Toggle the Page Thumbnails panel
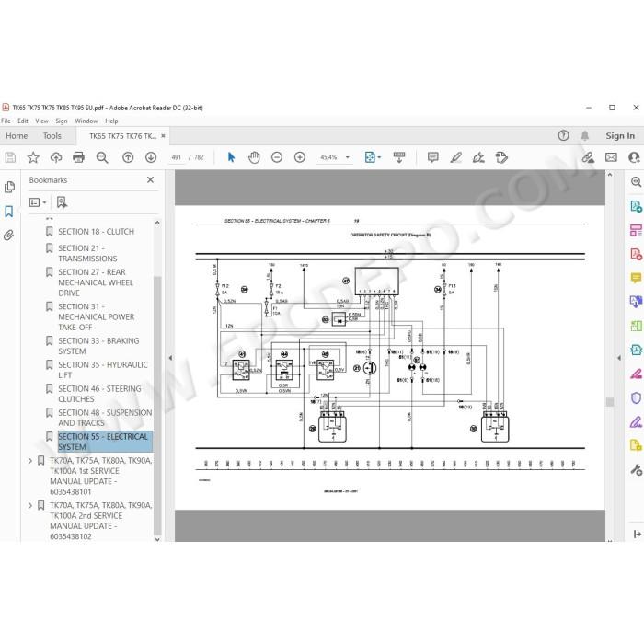The height and width of the screenshot is (644, 644). 9,188
